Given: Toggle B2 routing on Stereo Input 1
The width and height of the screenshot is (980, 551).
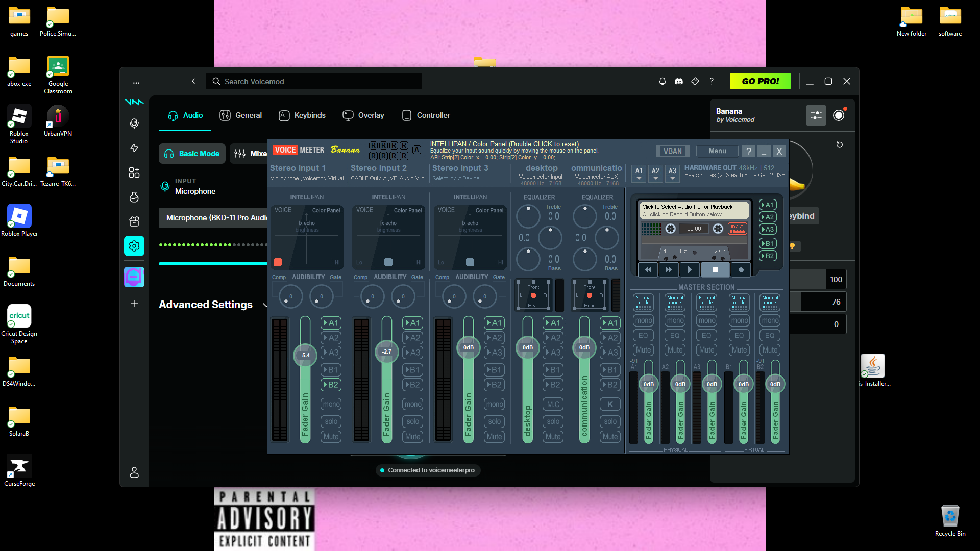Looking at the screenshot, I should 330,385.
